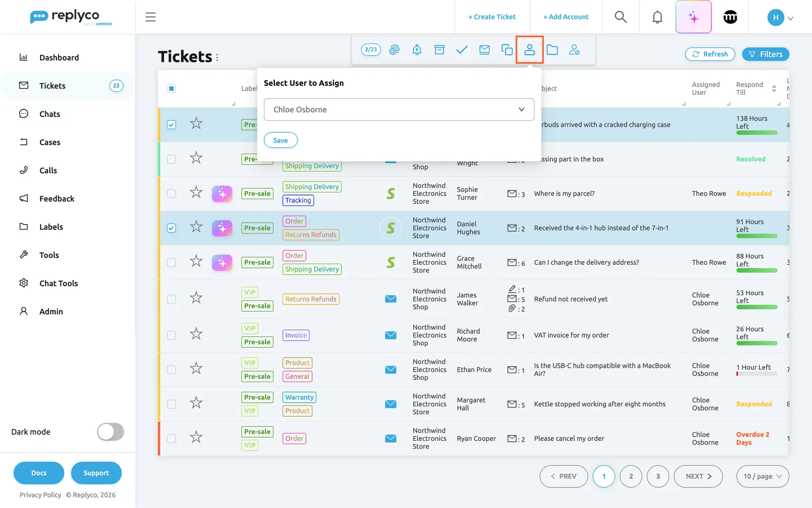Click the assign user person icon
Image resolution: width=812 pixels, height=508 pixels.
point(530,50)
